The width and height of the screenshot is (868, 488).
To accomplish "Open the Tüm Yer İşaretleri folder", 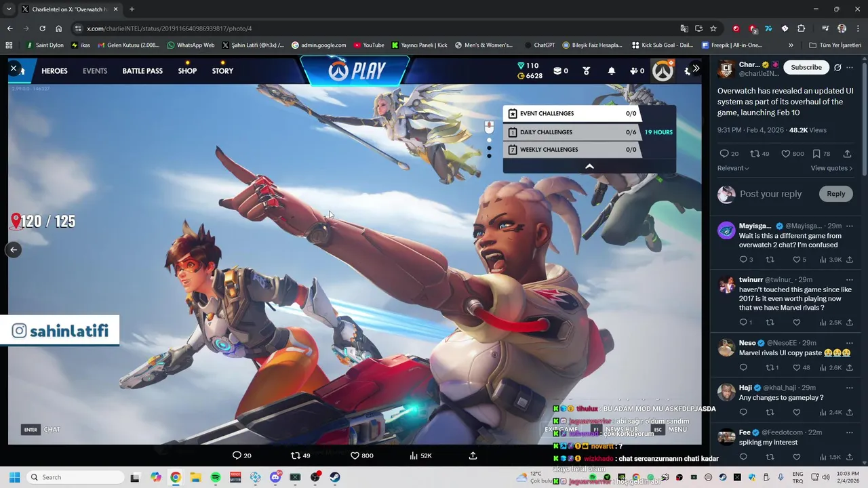I will point(835,45).
